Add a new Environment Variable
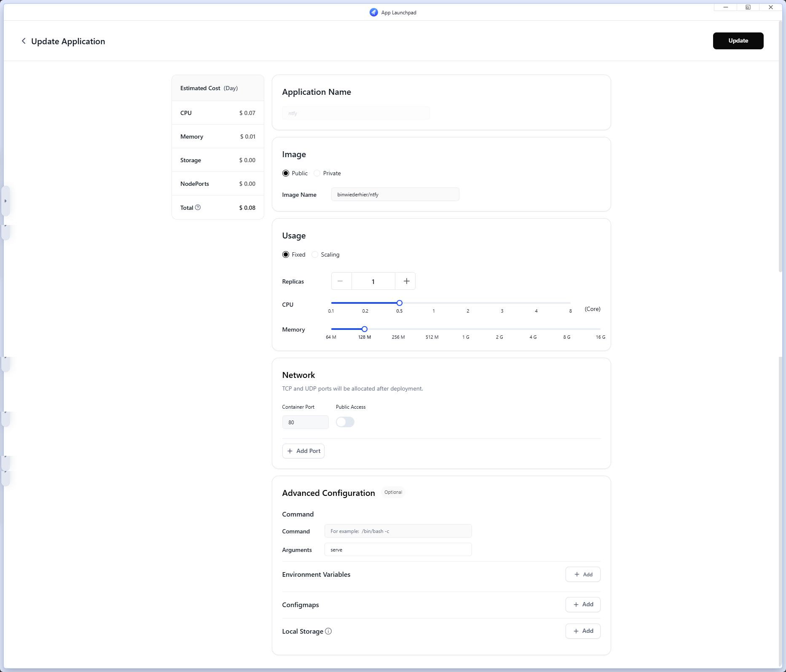The image size is (786, 672). [x=583, y=574]
